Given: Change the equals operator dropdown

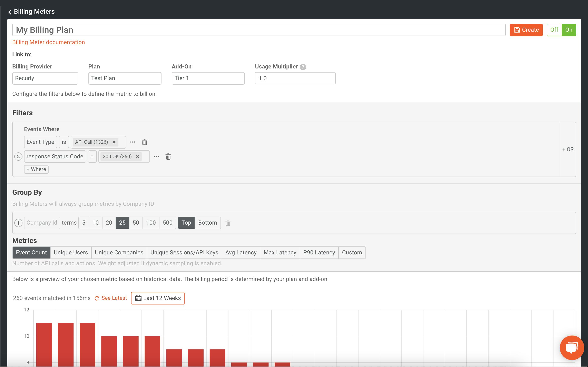Looking at the screenshot, I should (92, 157).
